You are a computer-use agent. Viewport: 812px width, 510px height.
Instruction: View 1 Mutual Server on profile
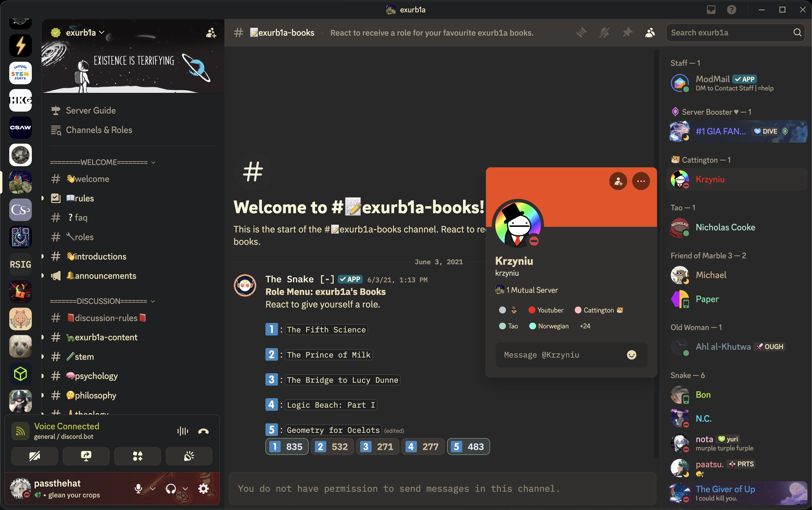(x=526, y=290)
